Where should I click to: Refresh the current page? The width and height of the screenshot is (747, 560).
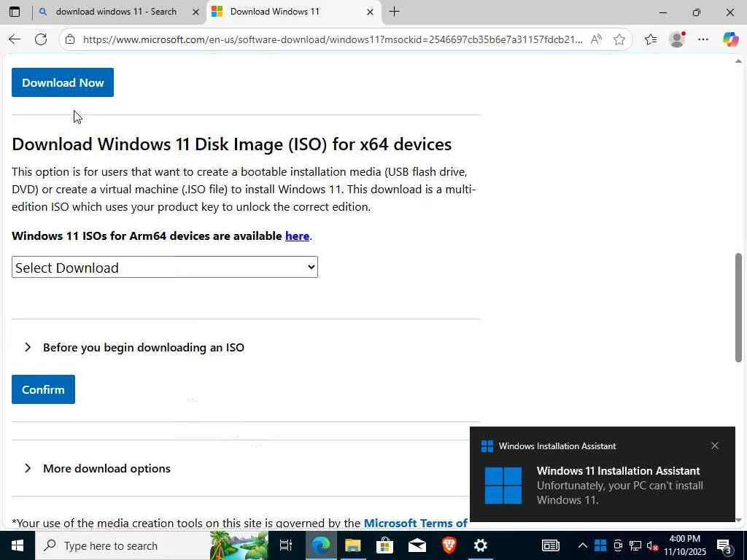pyautogui.click(x=41, y=39)
